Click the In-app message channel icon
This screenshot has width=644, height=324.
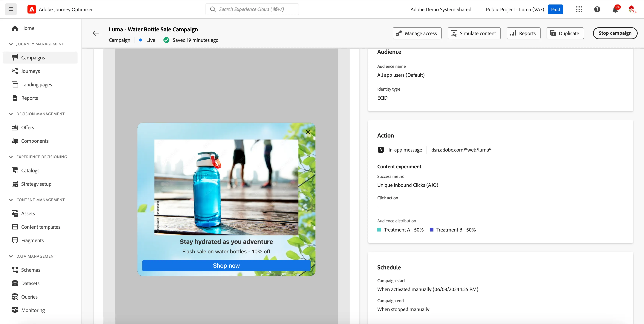pos(381,150)
